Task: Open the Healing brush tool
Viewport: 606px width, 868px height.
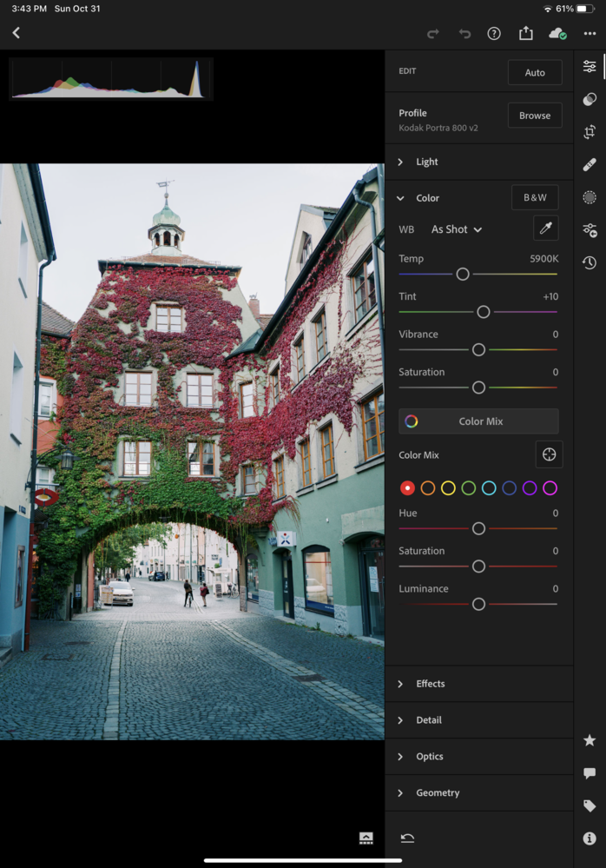Action: (590, 164)
